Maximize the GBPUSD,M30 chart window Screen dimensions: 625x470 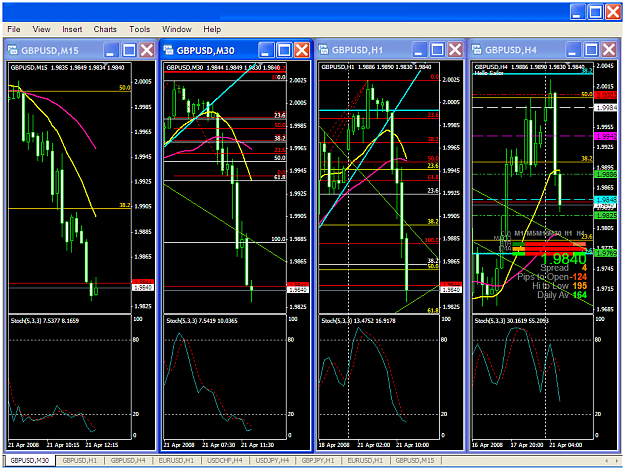(x=284, y=50)
